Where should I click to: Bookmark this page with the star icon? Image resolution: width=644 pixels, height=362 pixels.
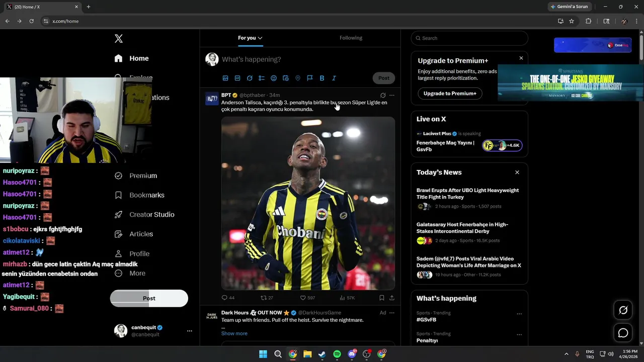coord(572,21)
